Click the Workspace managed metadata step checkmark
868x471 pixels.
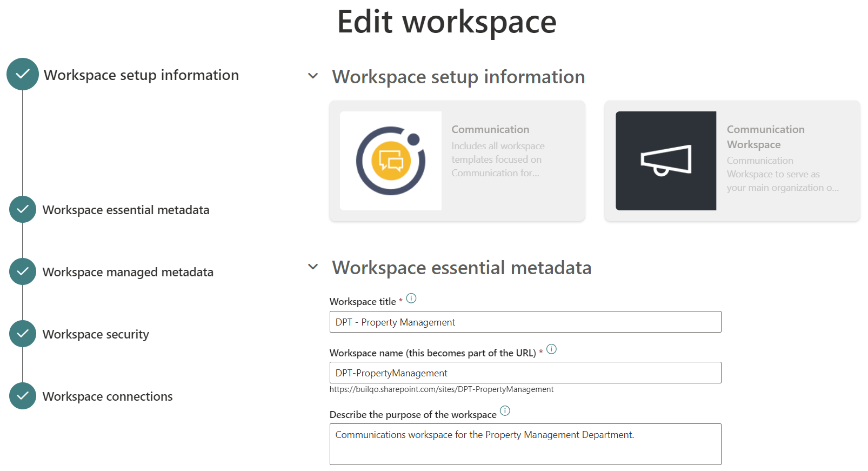pyautogui.click(x=23, y=271)
